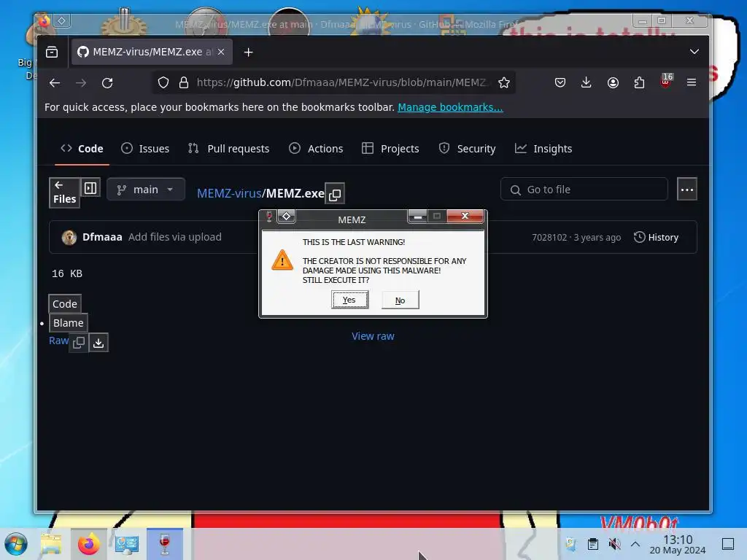
Task: Switch to the Issues tab
Action: [145, 149]
